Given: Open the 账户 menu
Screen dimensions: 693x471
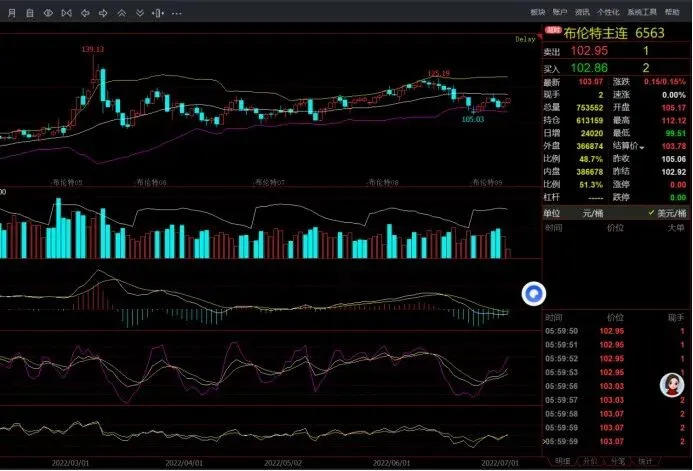Looking at the screenshot, I should (x=560, y=12).
